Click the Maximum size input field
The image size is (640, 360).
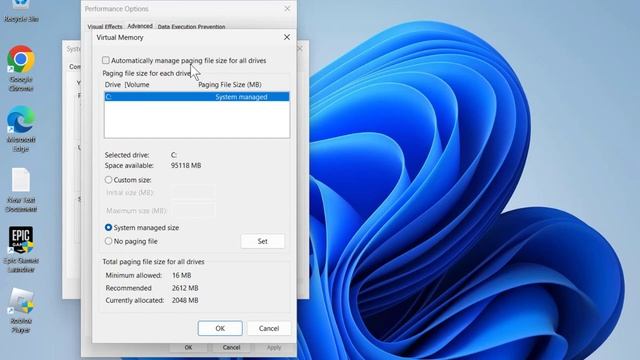193,211
